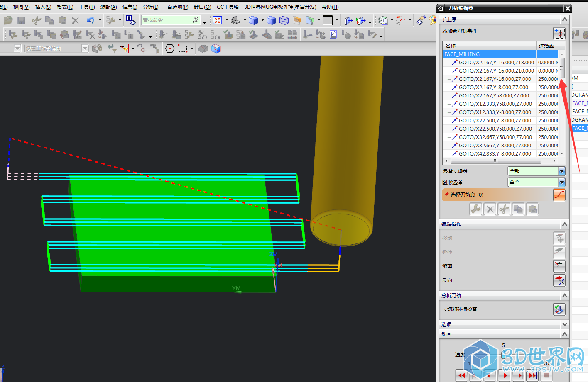Click the WCS orientation axes icon
Screen dimensions: 588x382
pos(401,20)
